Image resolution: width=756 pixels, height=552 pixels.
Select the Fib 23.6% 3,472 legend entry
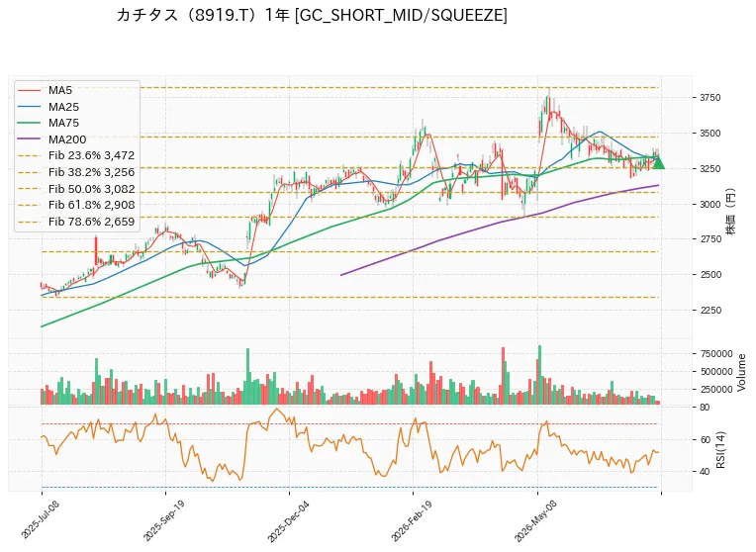tap(76, 155)
